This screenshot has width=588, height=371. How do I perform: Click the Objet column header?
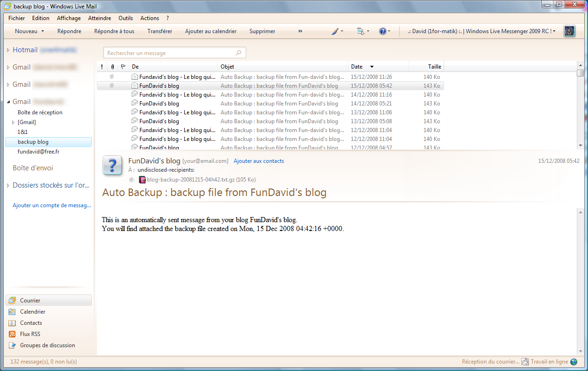pyautogui.click(x=283, y=67)
